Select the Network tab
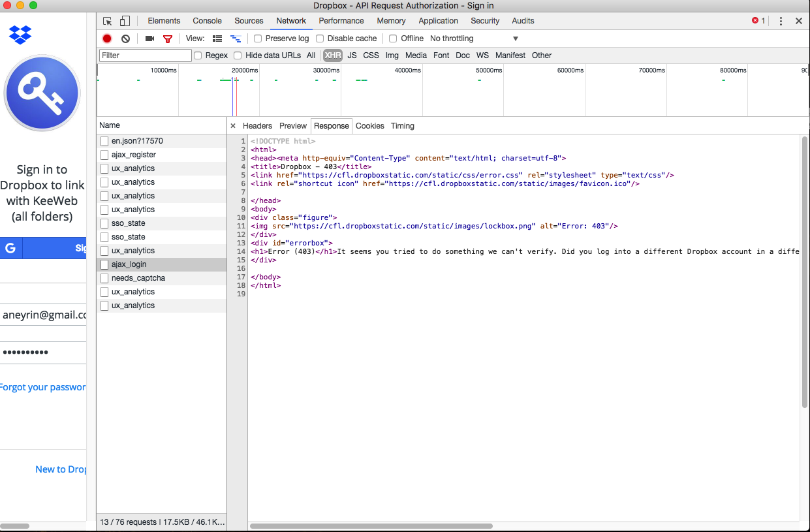This screenshot has width=810, height=532. 291,21
